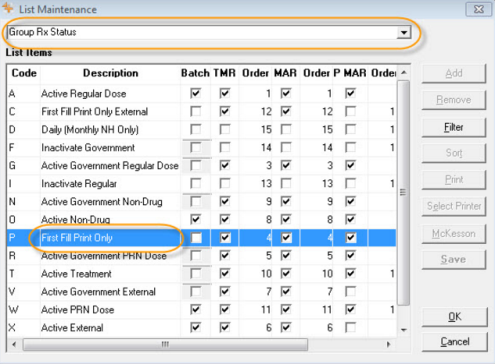Click the TMR column header
Image resolution: width=495 pixels, height=364 pixels.
(x=224, y=73)
